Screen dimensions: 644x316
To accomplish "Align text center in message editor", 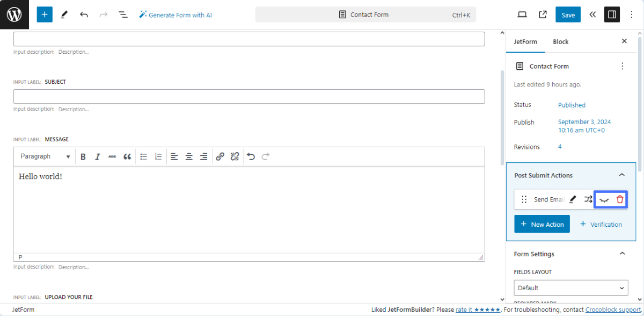I will point(189,156).
